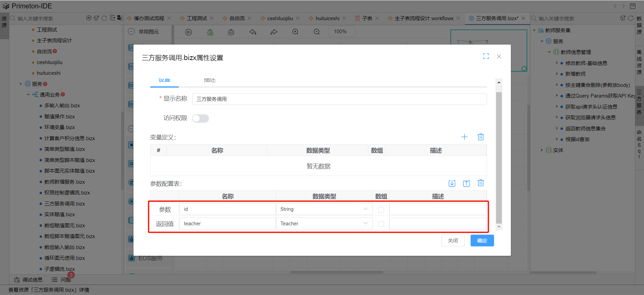Open the String data type dropdown

click(324, 209)
